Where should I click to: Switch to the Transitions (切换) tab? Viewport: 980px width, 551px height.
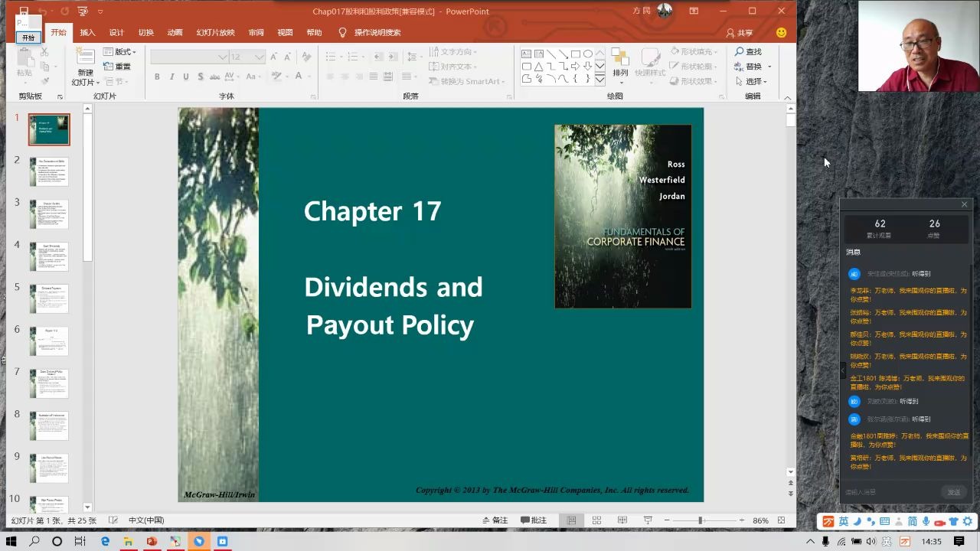point(145,33)
